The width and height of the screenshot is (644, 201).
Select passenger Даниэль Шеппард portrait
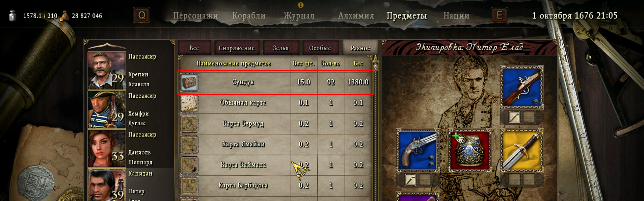107,149
